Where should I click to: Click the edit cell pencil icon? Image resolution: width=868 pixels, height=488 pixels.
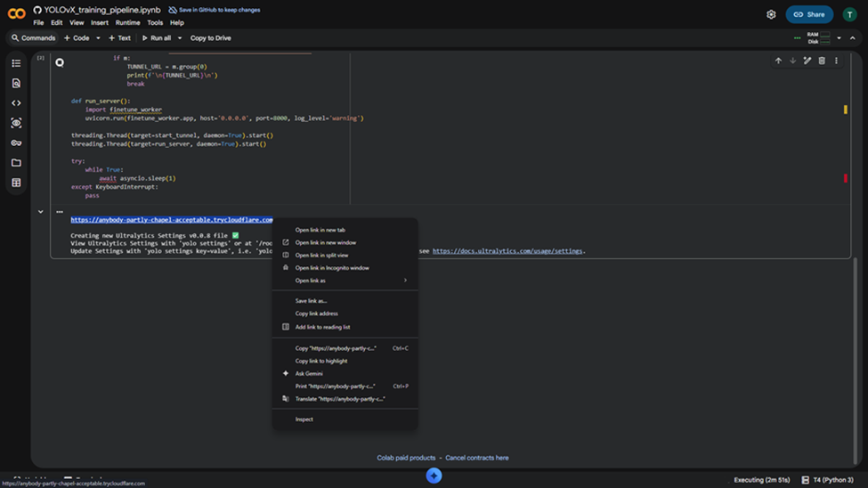click(807, 61)
